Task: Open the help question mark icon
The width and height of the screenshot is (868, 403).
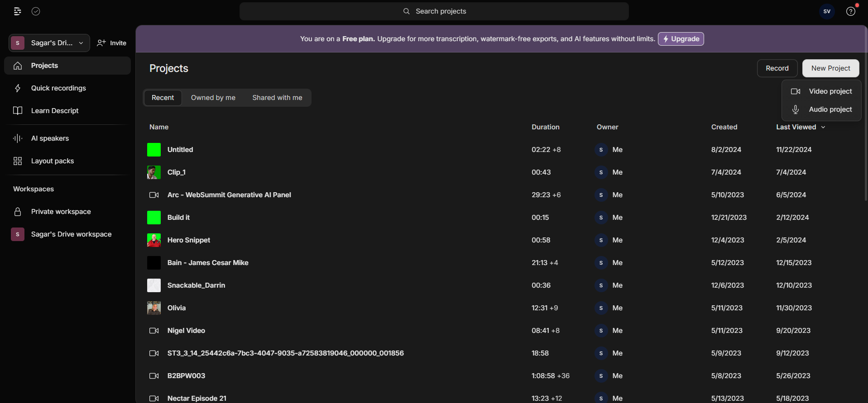Action: (850, 11)
